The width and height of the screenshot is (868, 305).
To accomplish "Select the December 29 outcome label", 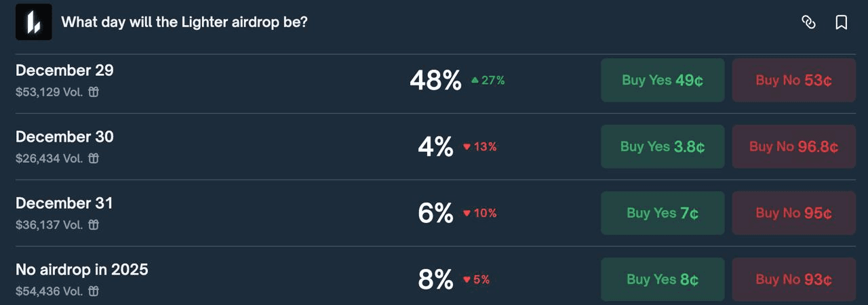I will (x=64, y=70).
